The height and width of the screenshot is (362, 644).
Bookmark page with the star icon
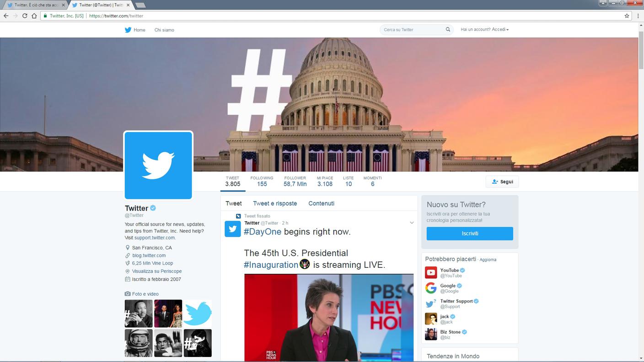tap(627, 16)
